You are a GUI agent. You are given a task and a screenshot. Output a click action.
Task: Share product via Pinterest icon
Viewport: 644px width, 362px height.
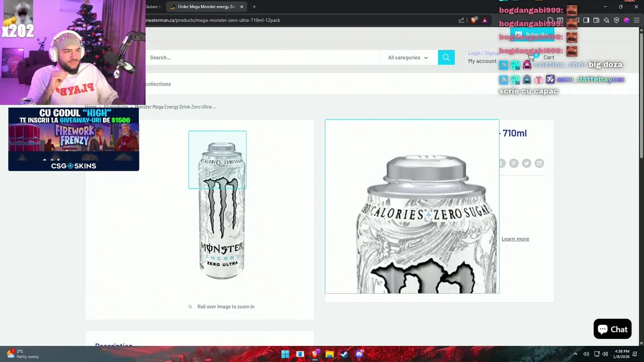[x=514, y=163]
